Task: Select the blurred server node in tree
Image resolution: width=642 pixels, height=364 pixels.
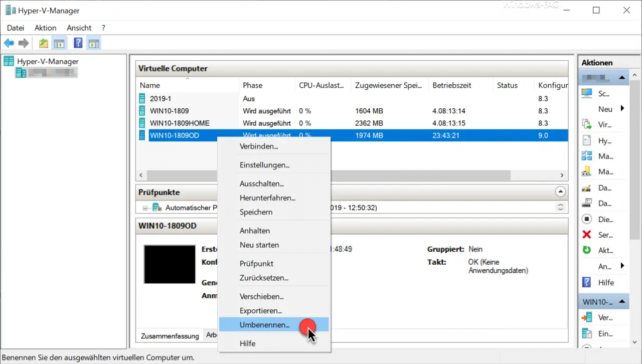Action: [46, 73]
